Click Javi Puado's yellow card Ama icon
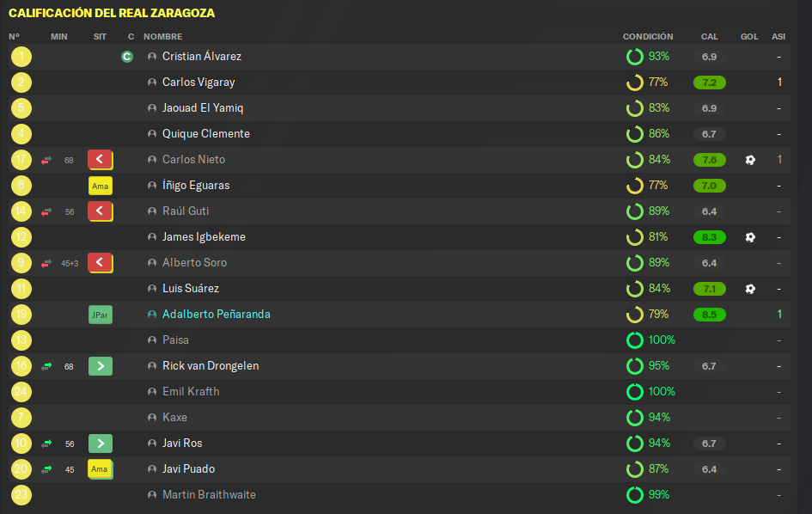Viewport: 812px width, 514px height. point(101,469)
